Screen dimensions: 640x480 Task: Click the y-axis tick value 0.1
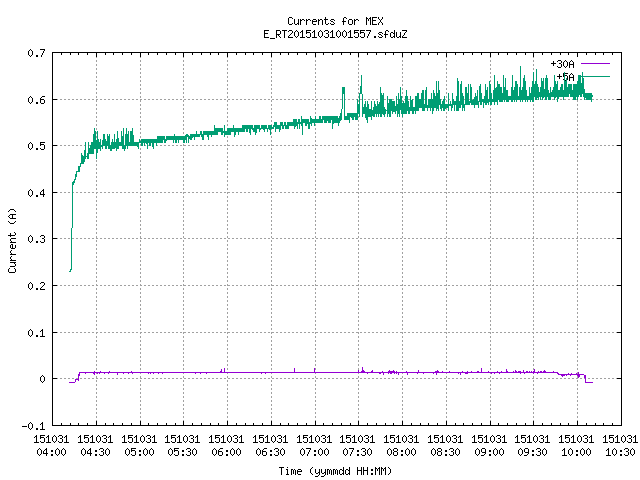36,333
